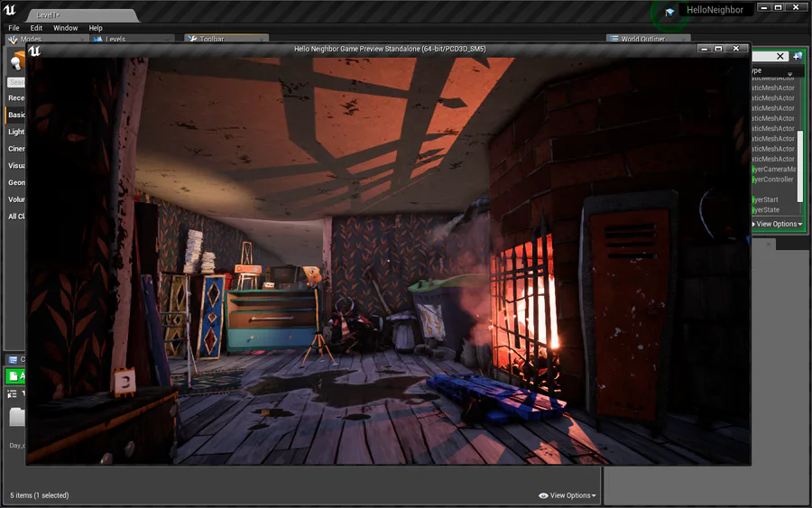Click the green Add New button
The width and height of the screenshot is (812, 508).
(x=15, y=376)
